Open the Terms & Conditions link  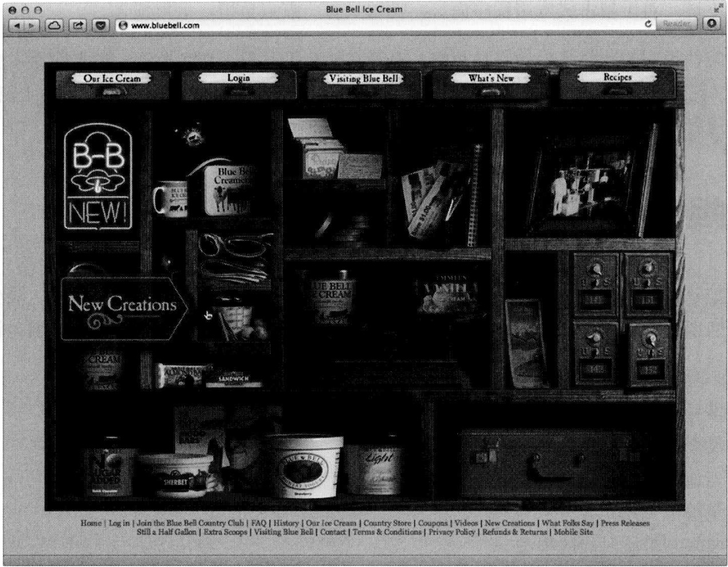click(387, 531)
